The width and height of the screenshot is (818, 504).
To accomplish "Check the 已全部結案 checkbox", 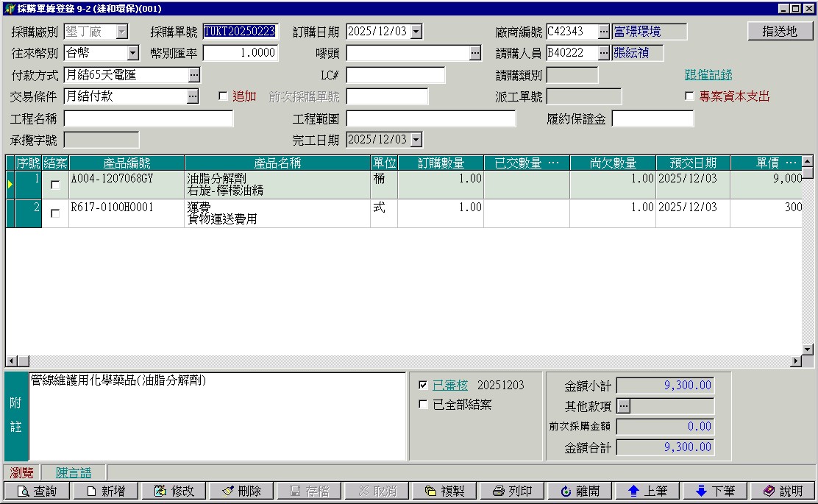I will click(423, 404).
